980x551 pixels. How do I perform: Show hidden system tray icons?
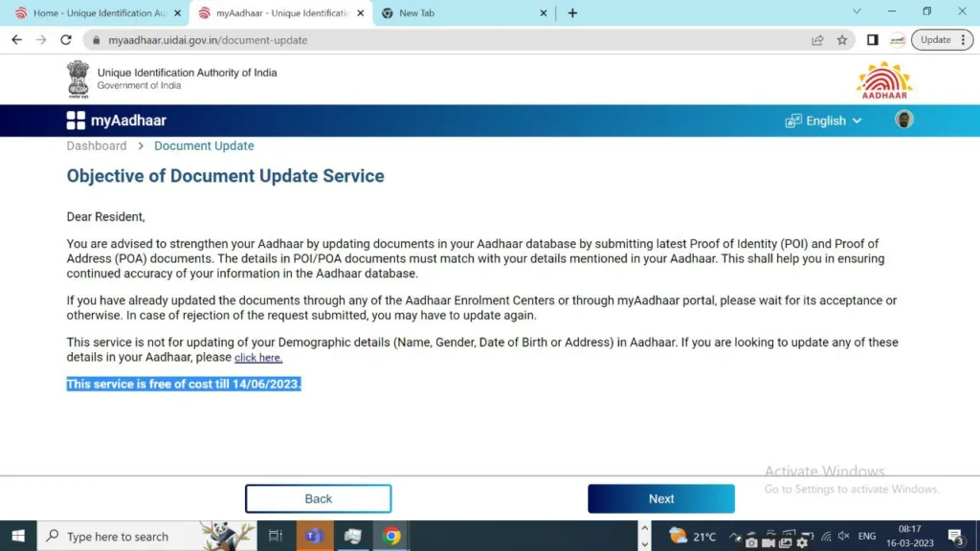click(735, 537)
